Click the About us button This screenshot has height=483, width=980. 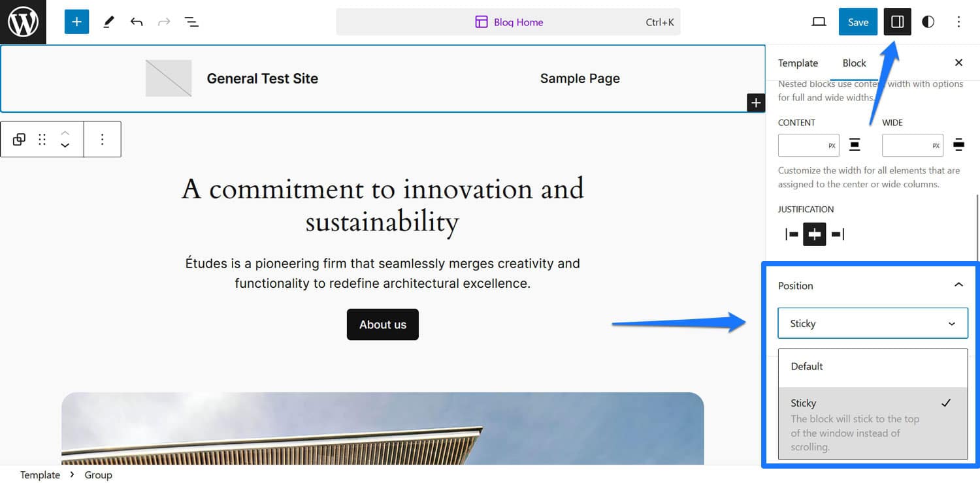tap(383, 324)
